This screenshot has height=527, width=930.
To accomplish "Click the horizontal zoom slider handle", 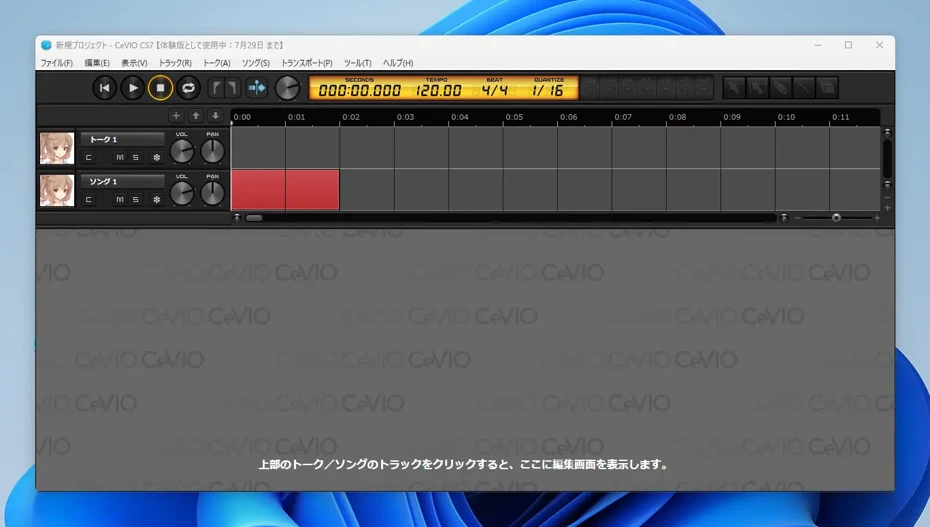I will 836,218.
